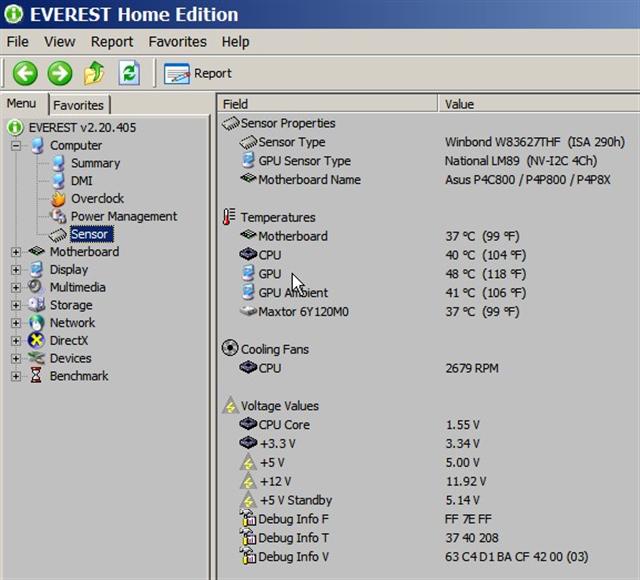Viewport: 640px width, 580px height.
Task: Select the Overclock tree item label
Action: click(x=98, y=198)
